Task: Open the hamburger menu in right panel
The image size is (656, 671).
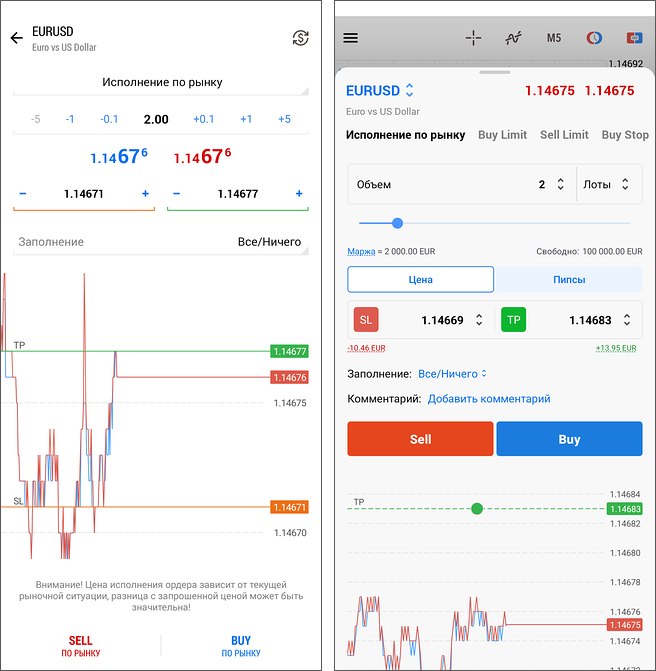Action: (x=350, y=38)
